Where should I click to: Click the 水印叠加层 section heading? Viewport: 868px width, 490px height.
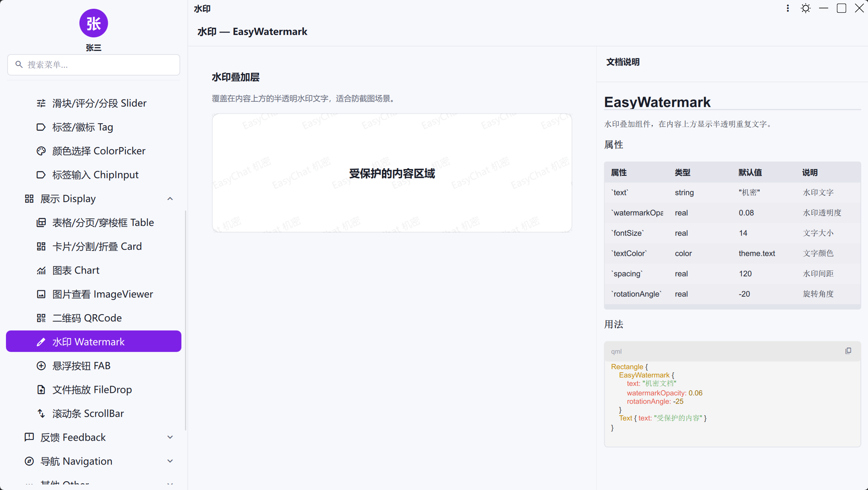click(235, 77)
